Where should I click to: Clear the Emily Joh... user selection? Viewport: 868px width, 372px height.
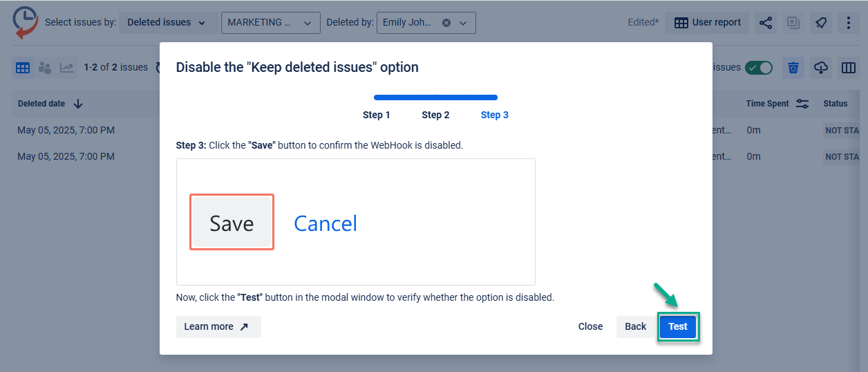446,23
